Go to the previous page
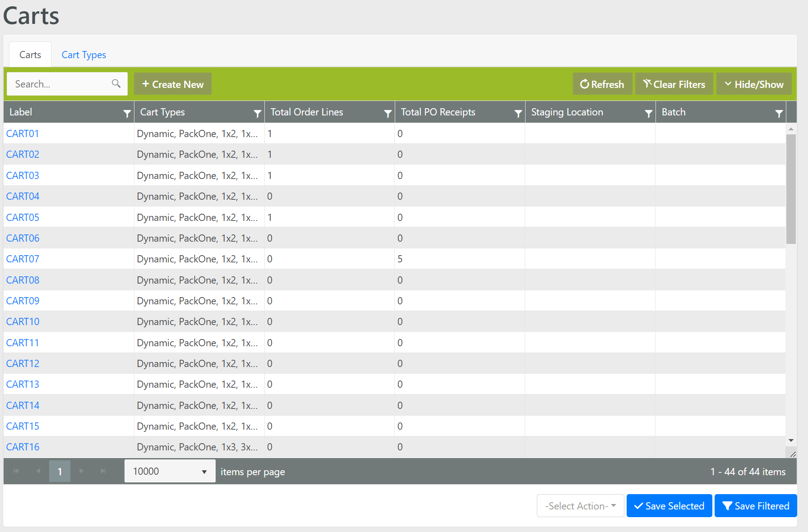Screen dimensions: 808x532 point(38,471)
